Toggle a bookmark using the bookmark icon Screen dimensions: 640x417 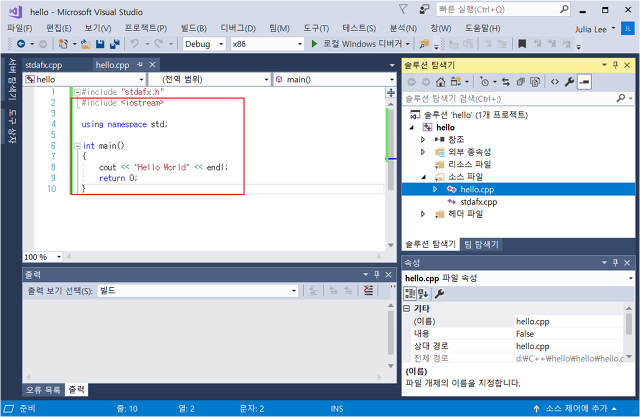coord(522,44)
